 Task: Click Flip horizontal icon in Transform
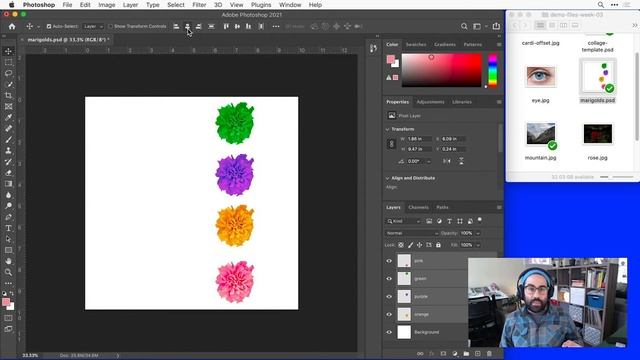point(447,161)
